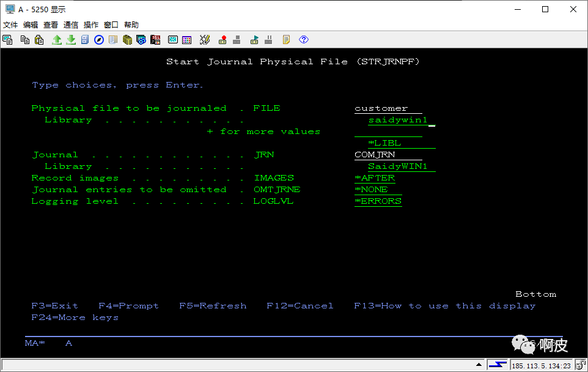This screenshot has height=372, width=588.
Task: Click the JRN field containing COMJRN
Action: pos(388,155)
